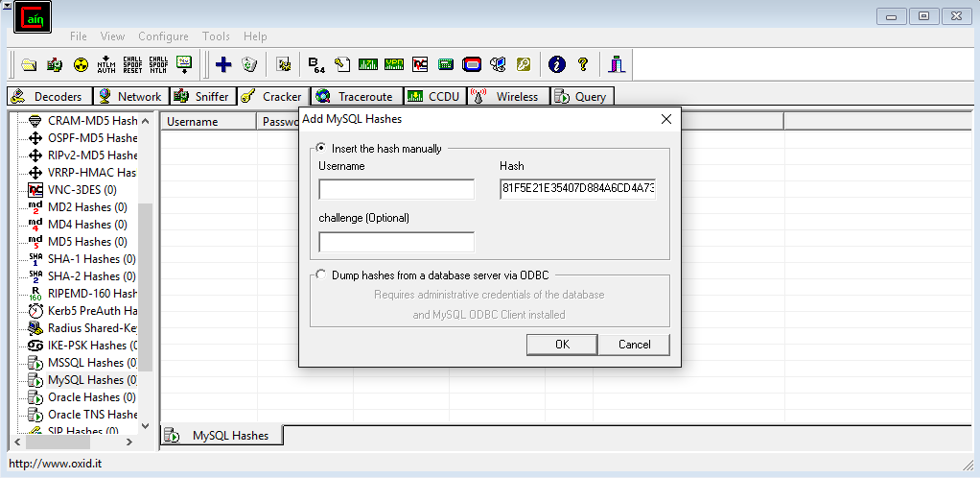The image size is (980, 478).
Task: Cancel the Add MySQL Hashes dialog
Action: pyautogui.click(x=634, y=345)
